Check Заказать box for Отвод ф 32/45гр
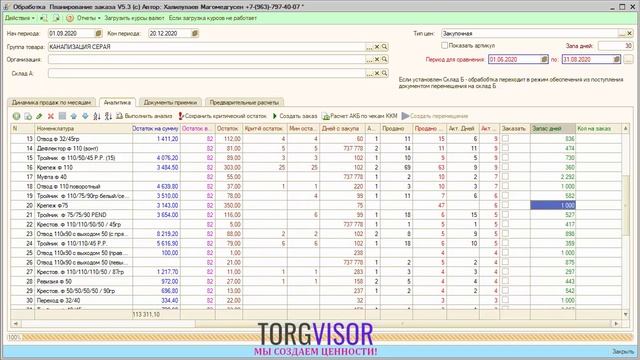 [x=505, y=139]
